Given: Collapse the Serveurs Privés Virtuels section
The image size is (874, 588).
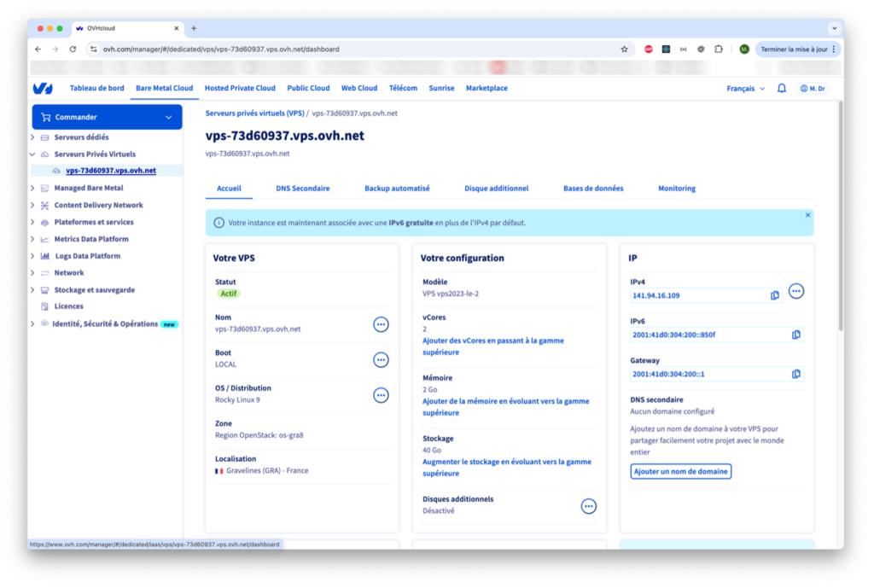Looking at the screenshot, I should pyautogui.click(x=32, y=154).
